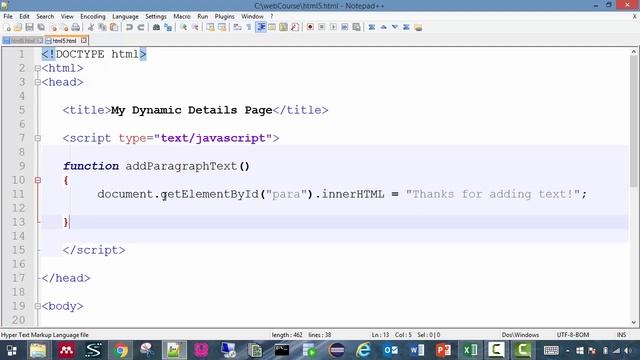This screenshot has width=640, height=360.
Task: Click 'Hyper Text Markup Language file' status text
Action: point(44,335)
